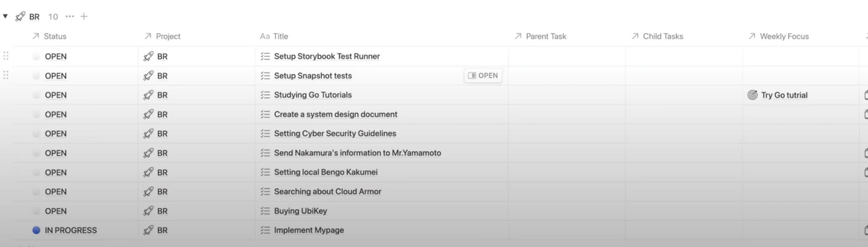Click OPEN status of Searching about Cloud Armor row
The image size is (868, 247).
[x=56, y=192]
